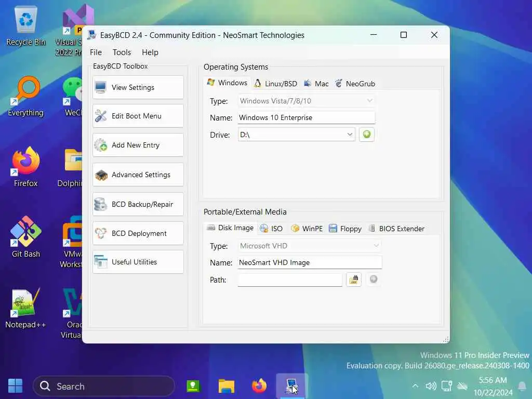Click the cloud sync tray icon
532x399 pixels.
[x=462, y=386]
